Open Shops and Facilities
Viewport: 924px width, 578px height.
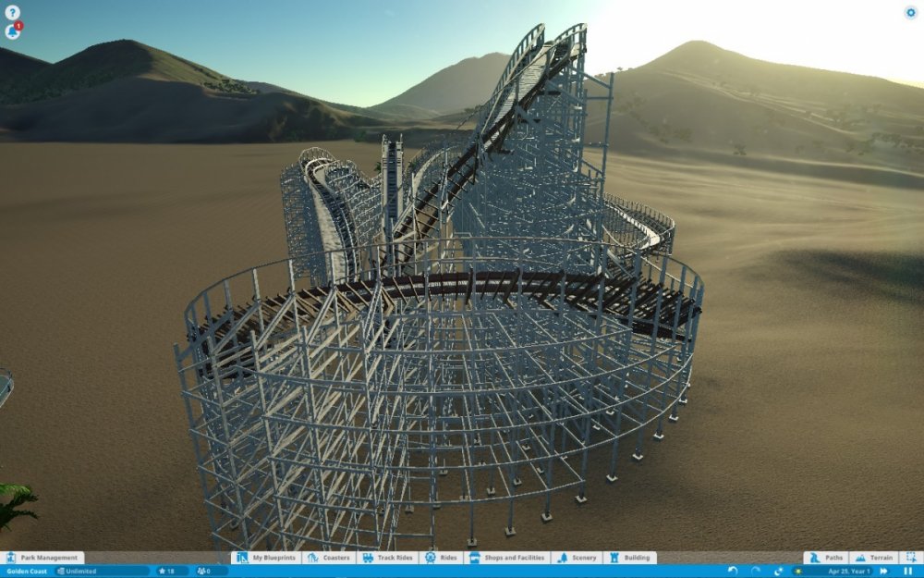(x=507, y=558)
